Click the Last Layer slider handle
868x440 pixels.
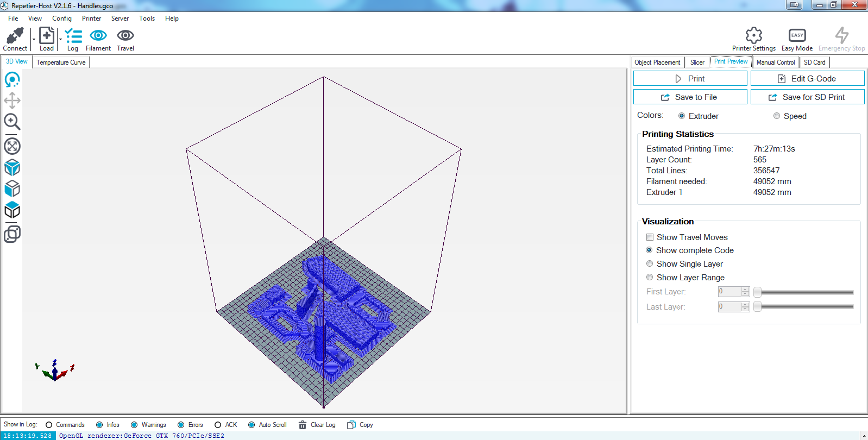click(757, 307)
